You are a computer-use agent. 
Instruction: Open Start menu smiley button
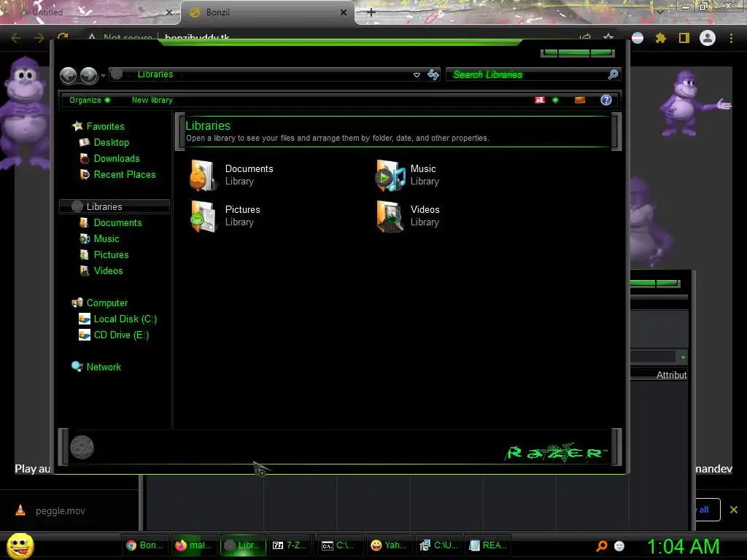click(20, 545)
